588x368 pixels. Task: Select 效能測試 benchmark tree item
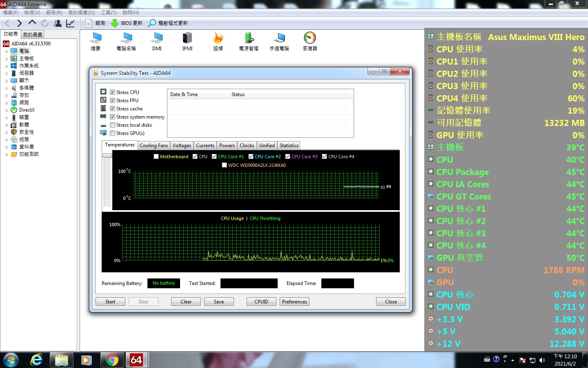pyautogui.click(x=29, y=154)
